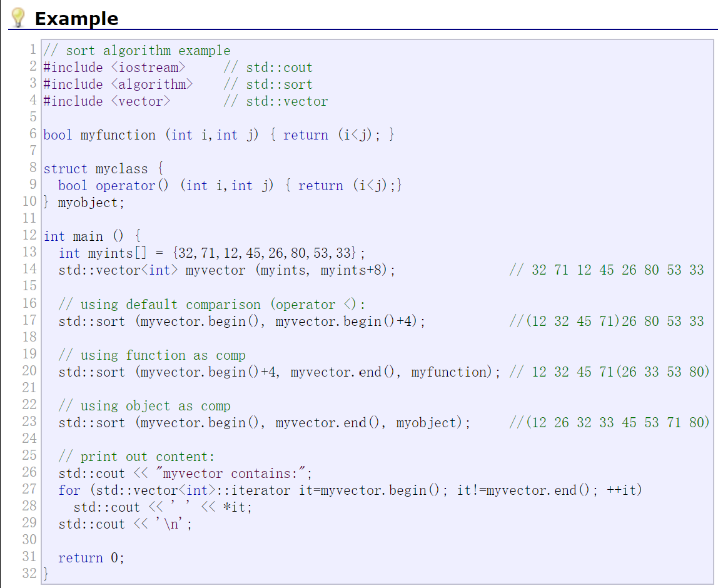Click line number 27 in the gutter
The width and height of the screenshot is (718, 588).
coord(28,490)
